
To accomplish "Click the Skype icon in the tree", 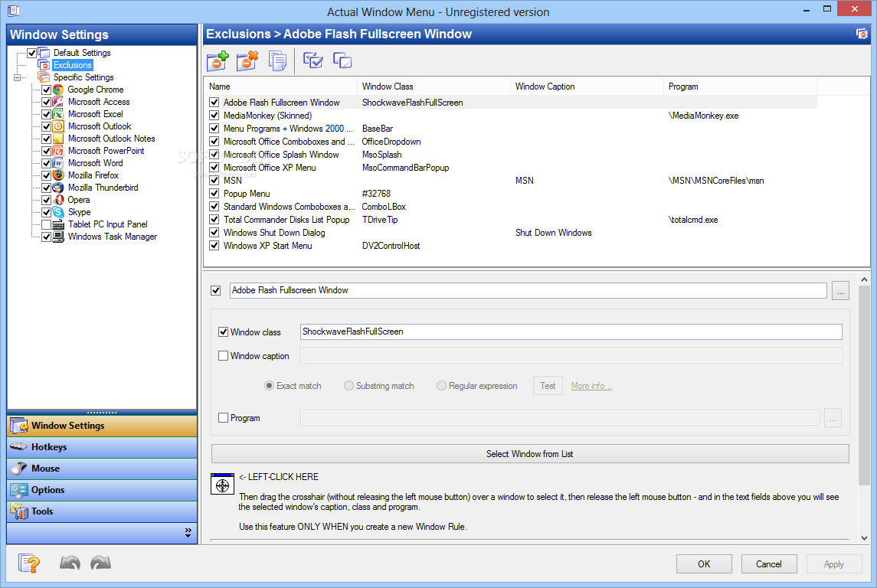I will [58, 212].
